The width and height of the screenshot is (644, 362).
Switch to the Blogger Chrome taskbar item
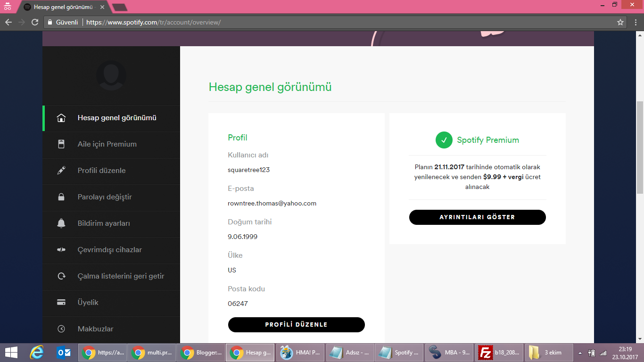(201, 353)
